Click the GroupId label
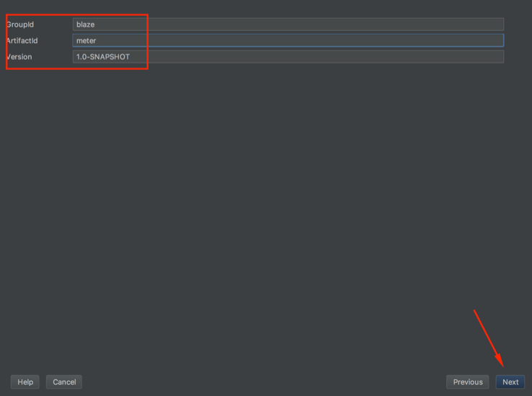 (20, 24)
